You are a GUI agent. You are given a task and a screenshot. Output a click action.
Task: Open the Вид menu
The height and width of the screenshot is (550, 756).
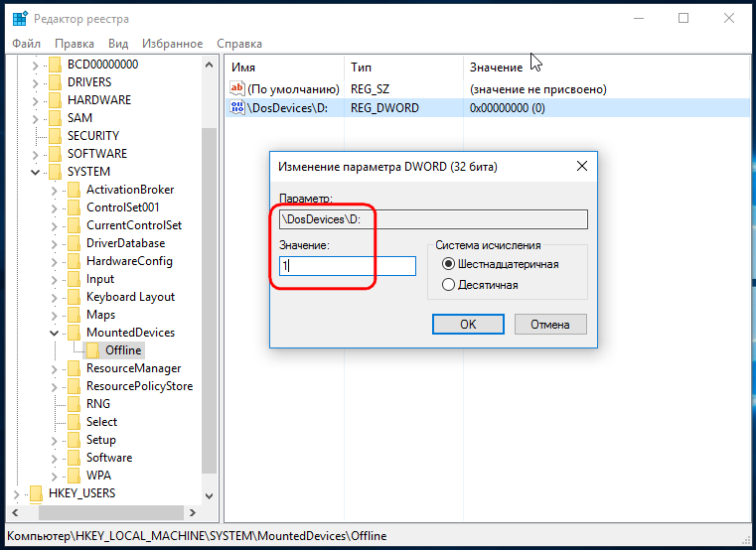coord(118,44)
